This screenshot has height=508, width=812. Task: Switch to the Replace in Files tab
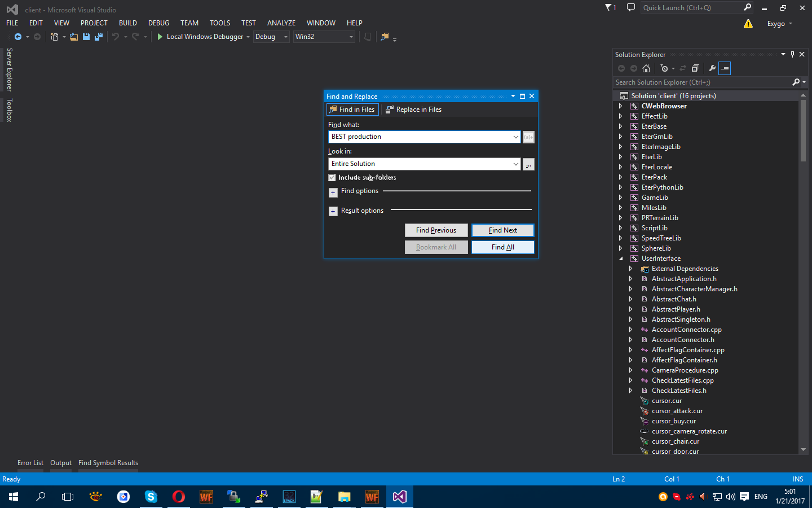[413, 110]
